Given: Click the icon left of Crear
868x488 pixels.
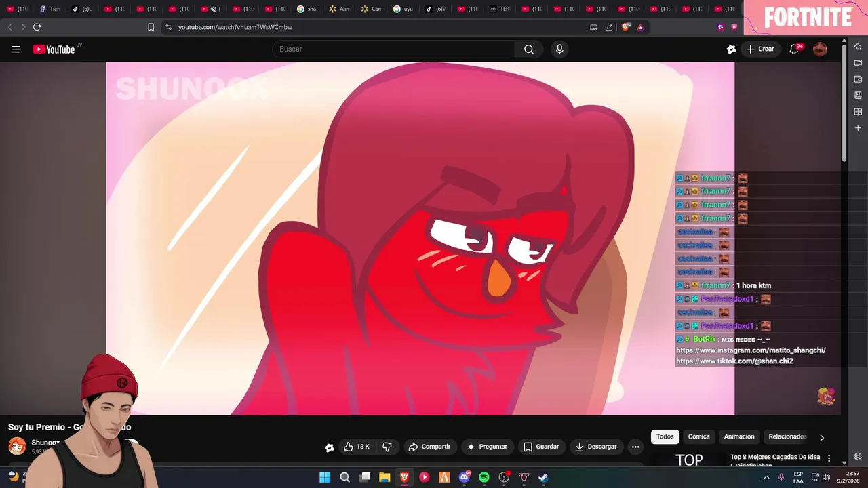Looking at the screenshot, I should [731, 49].
